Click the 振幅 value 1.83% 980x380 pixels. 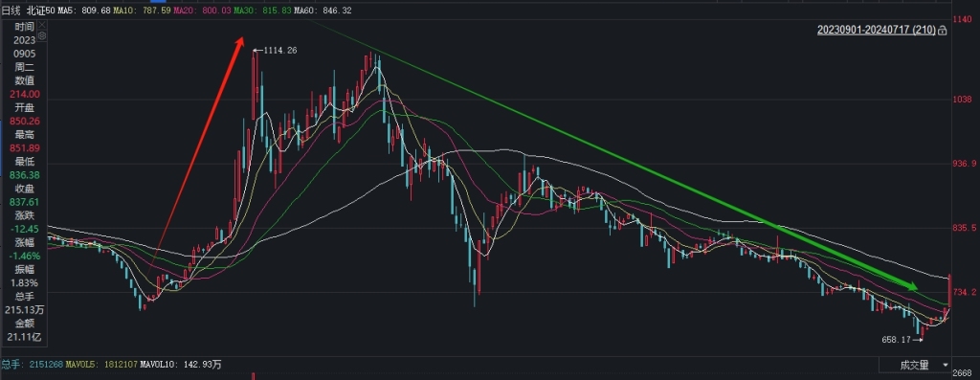point(25,282)
